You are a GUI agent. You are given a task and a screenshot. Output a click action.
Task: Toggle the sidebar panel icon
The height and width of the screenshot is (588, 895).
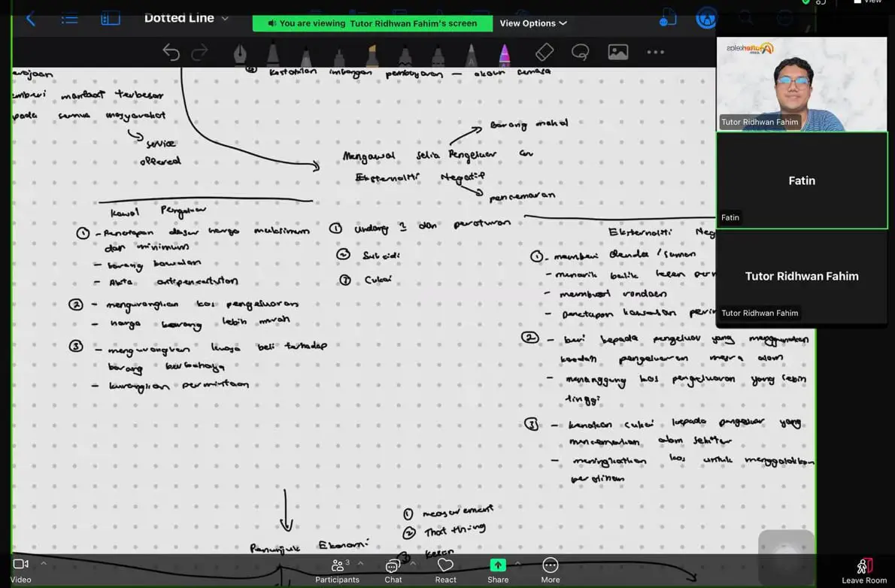coord(110,19)
